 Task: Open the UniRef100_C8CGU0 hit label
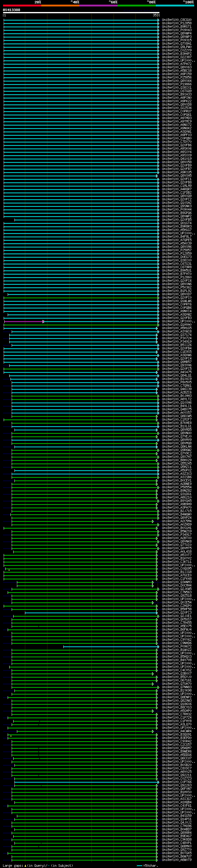[x=176, y=20]
